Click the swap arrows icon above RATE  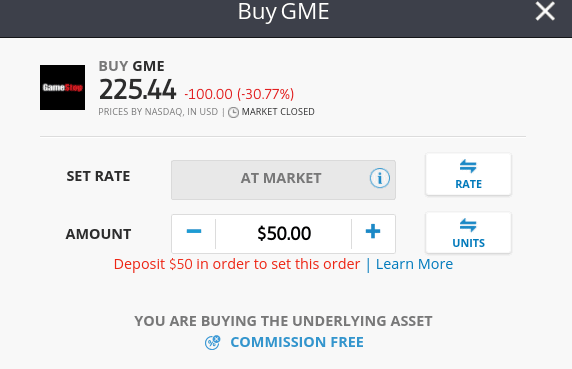pos(468,166)
